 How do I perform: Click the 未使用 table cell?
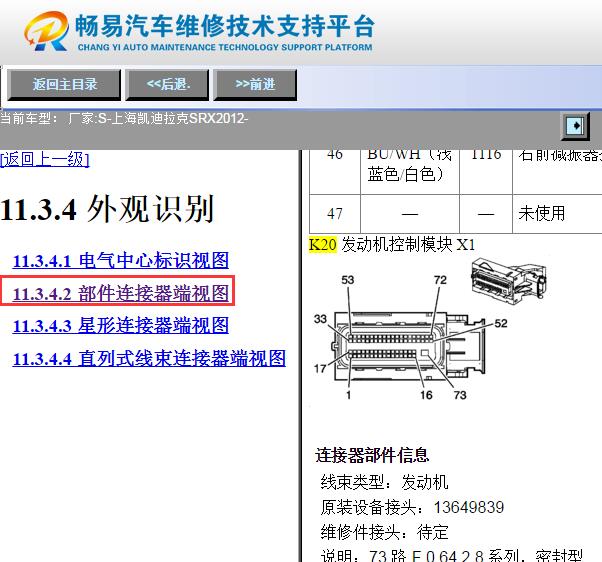pyautogui.click(x=557, y=213)
